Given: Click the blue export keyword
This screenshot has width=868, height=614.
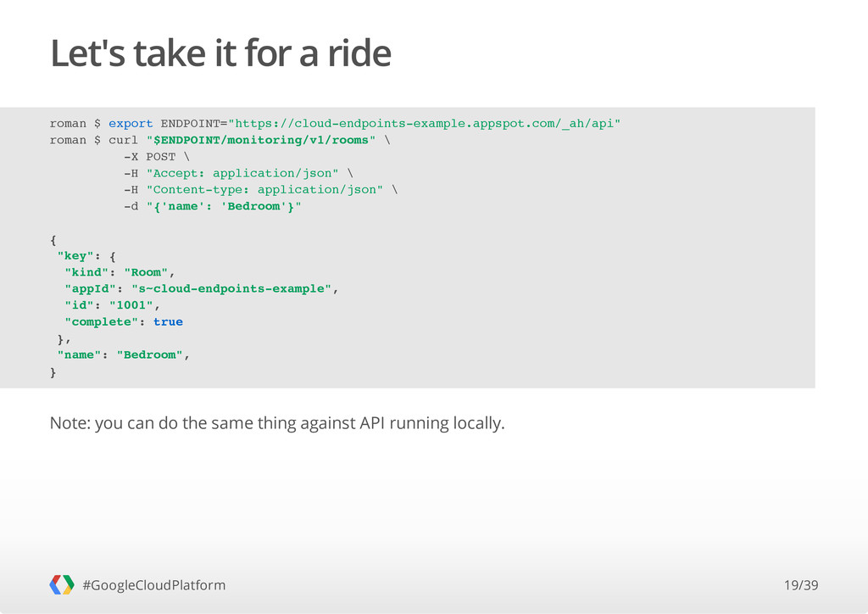Looking at the screenshot, I should [x=131, y=123].
